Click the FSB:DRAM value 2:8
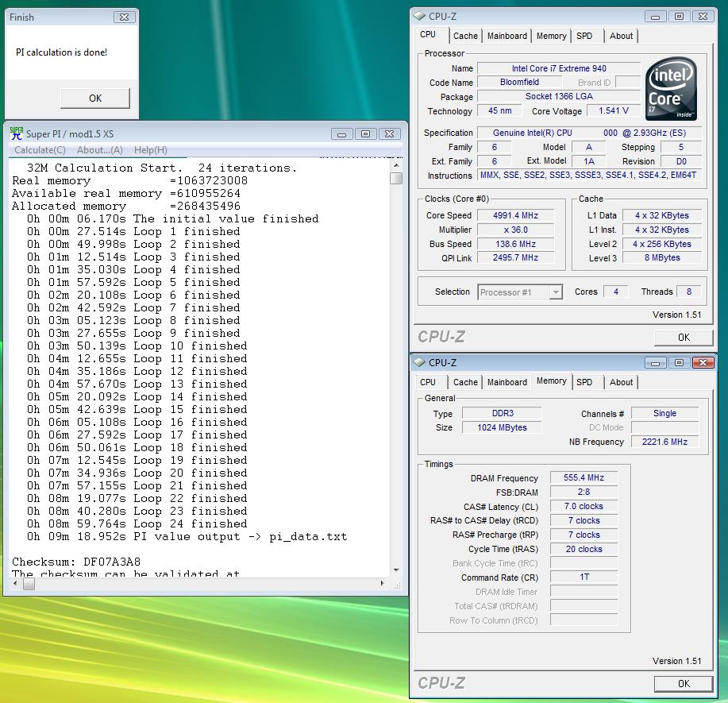 coord(584,492)
